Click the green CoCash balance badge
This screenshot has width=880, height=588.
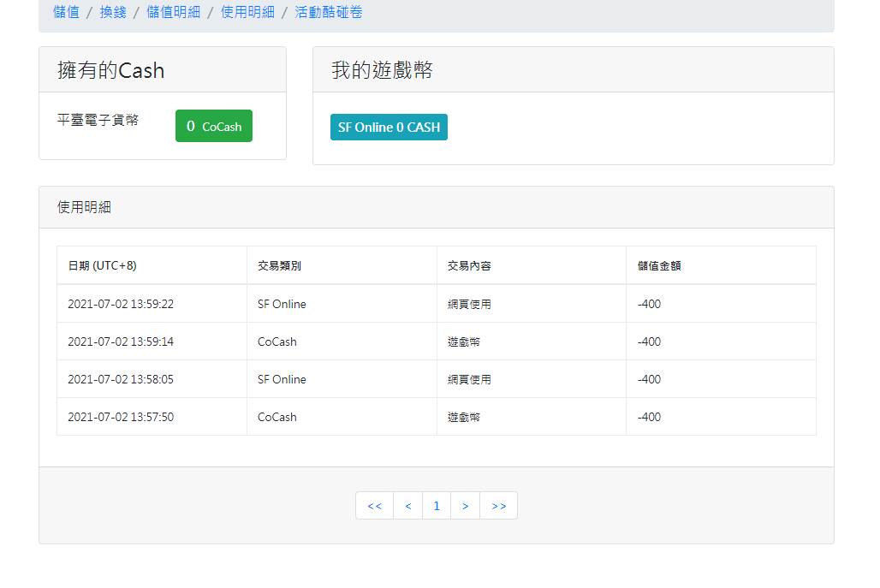tap(213, 125)
